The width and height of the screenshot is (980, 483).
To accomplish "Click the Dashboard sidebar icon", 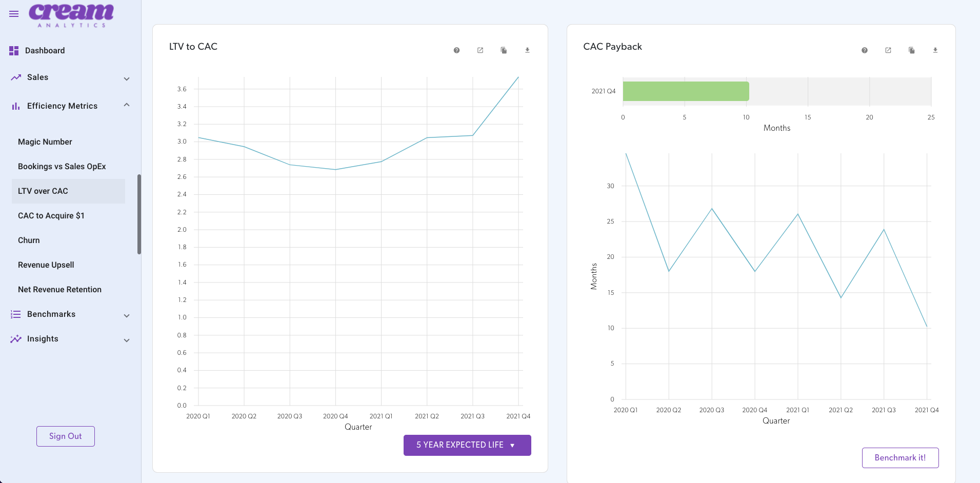I will [13, 50].
